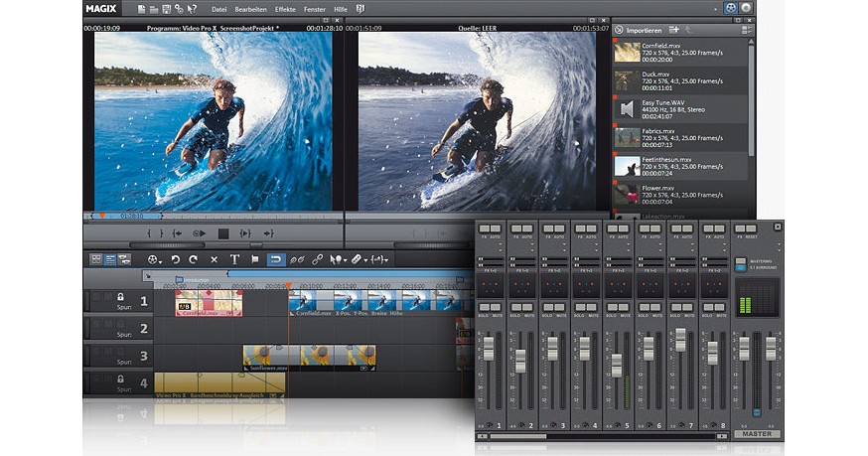Click the media pool vertical scrollbar
This screenshot has height=456, width=868.
752,99
